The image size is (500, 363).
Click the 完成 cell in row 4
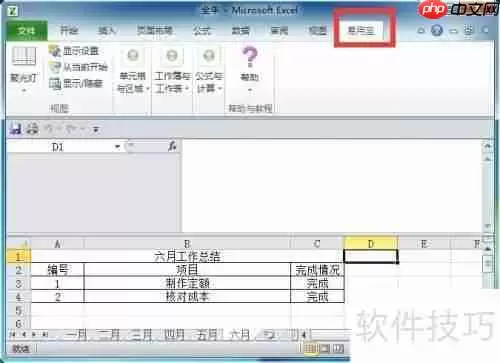click(317, 297)
